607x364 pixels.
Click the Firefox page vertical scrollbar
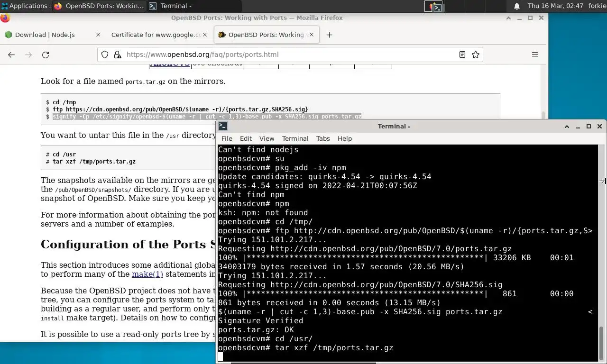(544, 116)
